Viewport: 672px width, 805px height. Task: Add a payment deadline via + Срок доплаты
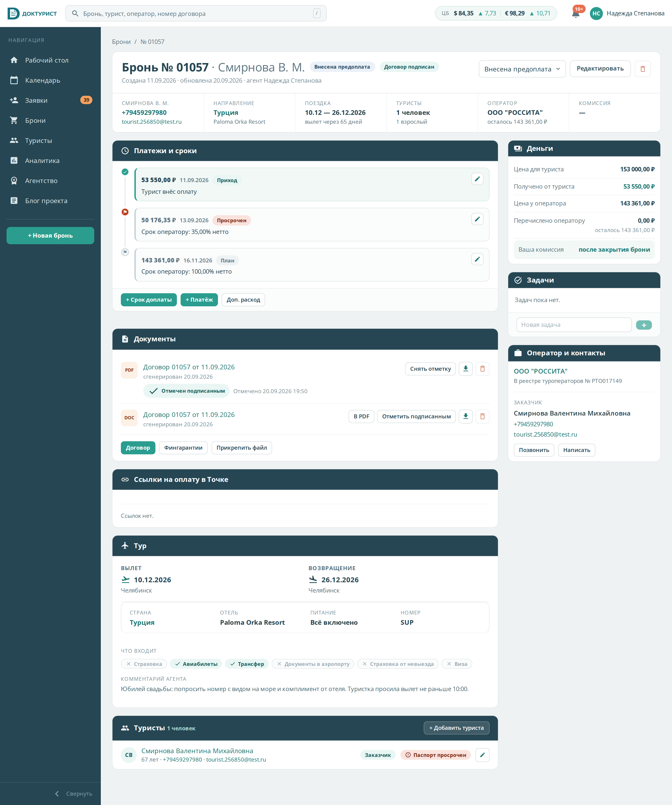click(x=149, y=300)
